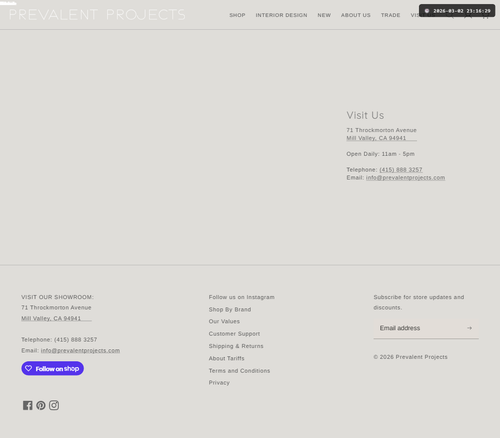Open the Facebook icon in footer
The height and width of the screenshot is (438, 500).
point(28,405)
